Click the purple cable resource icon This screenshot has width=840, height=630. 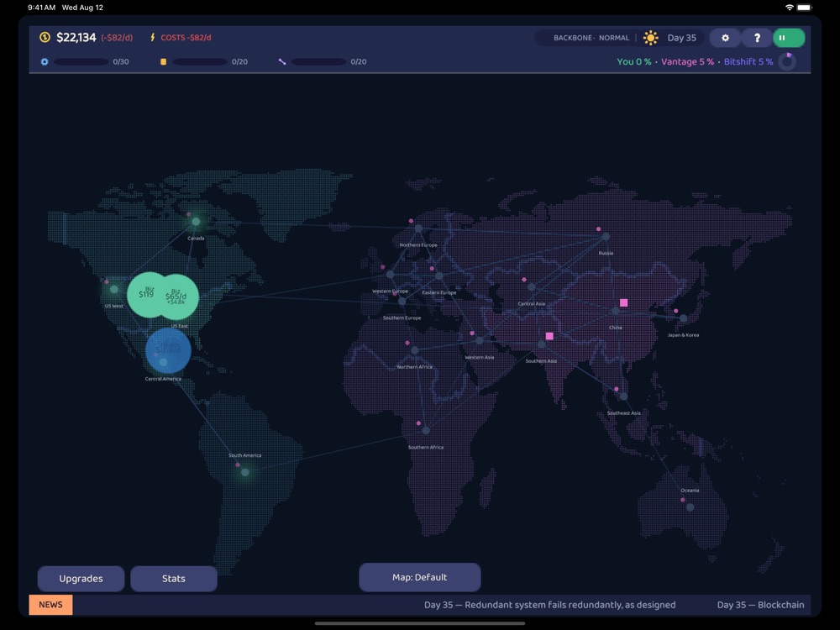pos(282,61)
